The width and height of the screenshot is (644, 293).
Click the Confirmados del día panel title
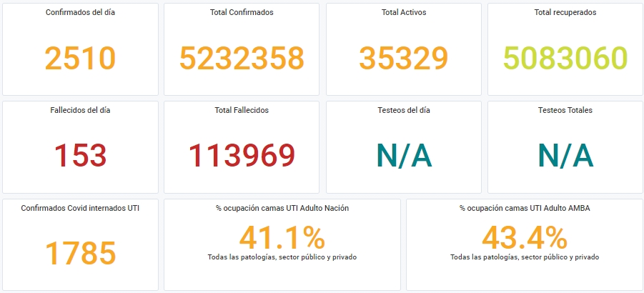click(x=80, y=12)
